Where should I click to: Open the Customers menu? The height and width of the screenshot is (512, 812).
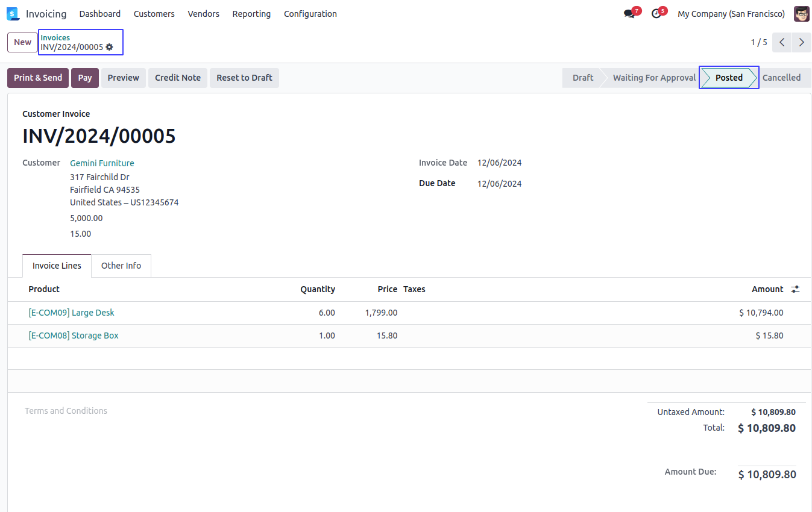(x=154, y=14)
